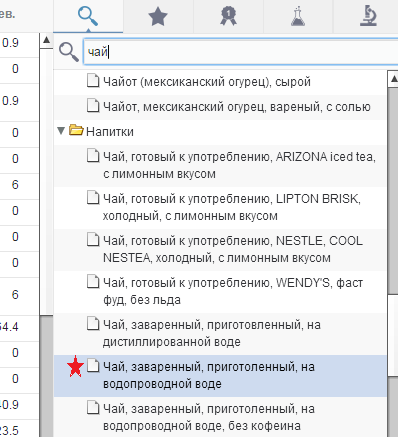Open the magnifier search tab
The height and width of the screenshot is (437, 398).
click(x=88, y=17)
